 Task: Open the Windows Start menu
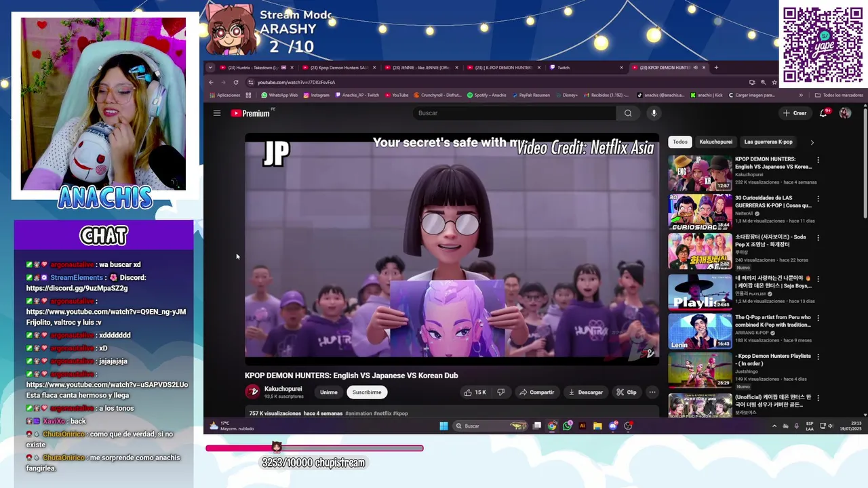point(443,426)
